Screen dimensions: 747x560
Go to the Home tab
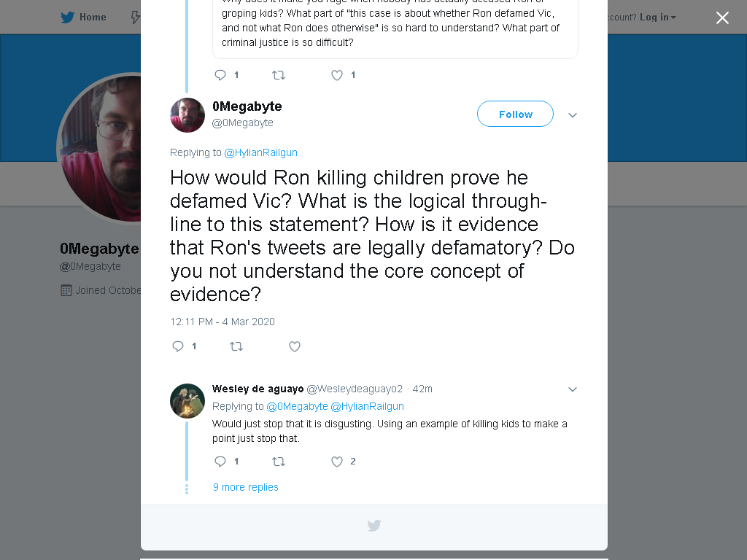pyautogui.click(x=83, y=17)
